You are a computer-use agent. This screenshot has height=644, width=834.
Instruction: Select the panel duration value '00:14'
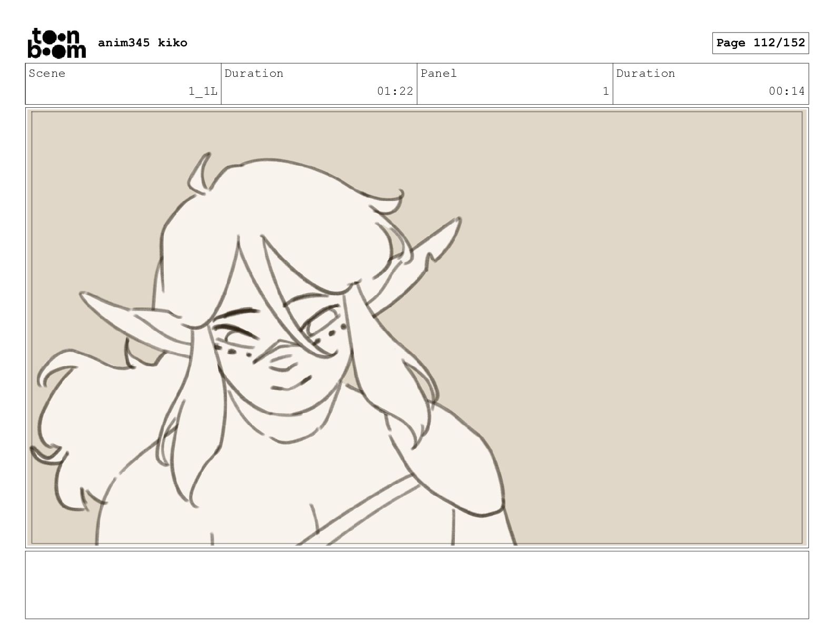click(x=787, y=91)
